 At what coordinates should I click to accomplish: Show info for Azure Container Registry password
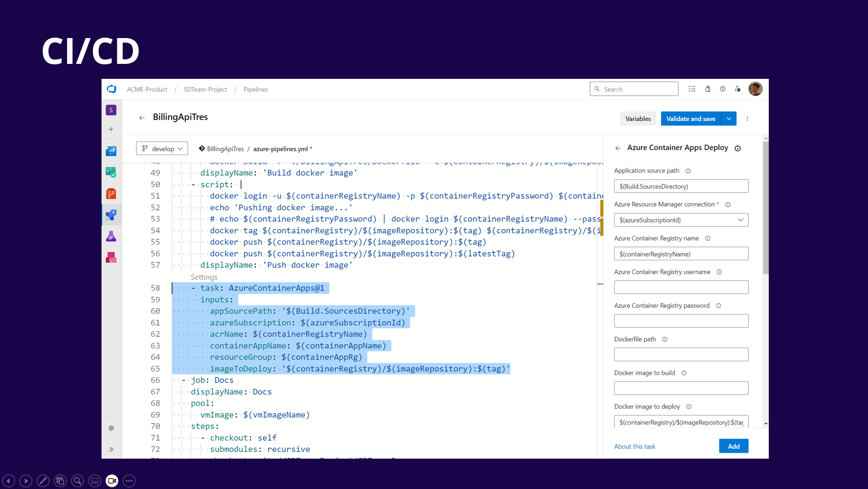coord(718,306)
